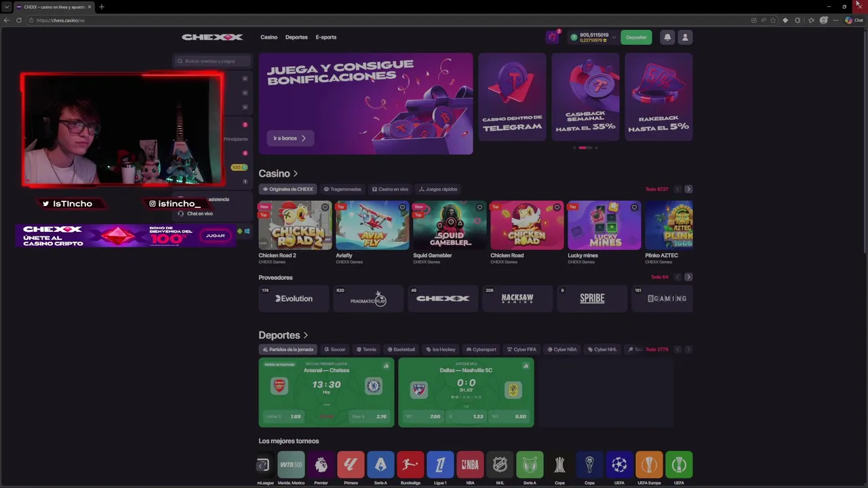Open Todo 6727 casino games link

tap(656, 189)
